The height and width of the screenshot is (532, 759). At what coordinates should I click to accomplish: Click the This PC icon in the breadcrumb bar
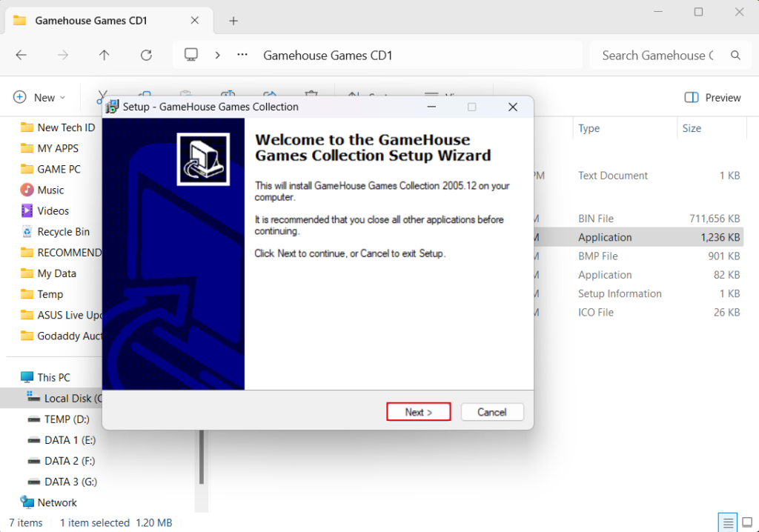pos(191,55)
